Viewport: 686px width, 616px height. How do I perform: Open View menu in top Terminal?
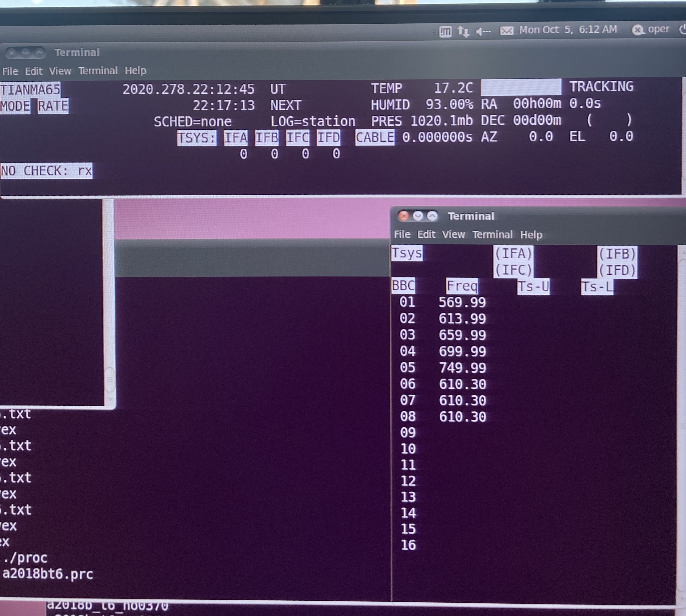coord(60,71)
